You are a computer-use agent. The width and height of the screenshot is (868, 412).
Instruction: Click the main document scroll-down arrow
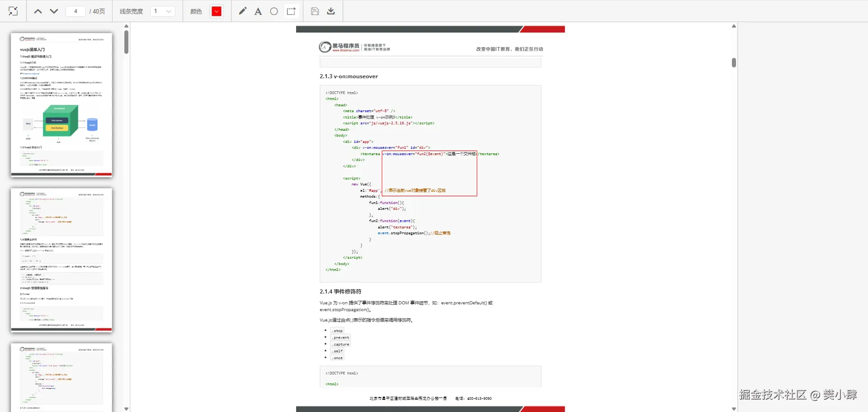pyautogui.click(x=734, y=409)
